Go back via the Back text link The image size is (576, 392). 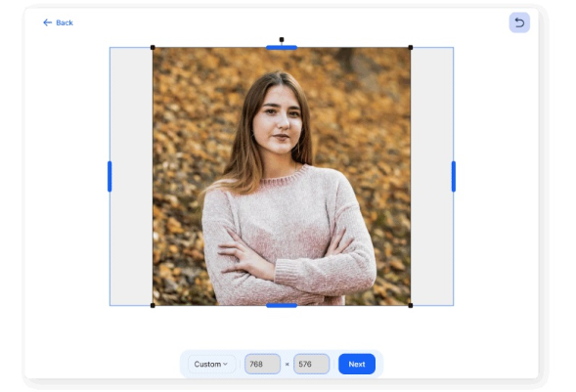(65, 22)
